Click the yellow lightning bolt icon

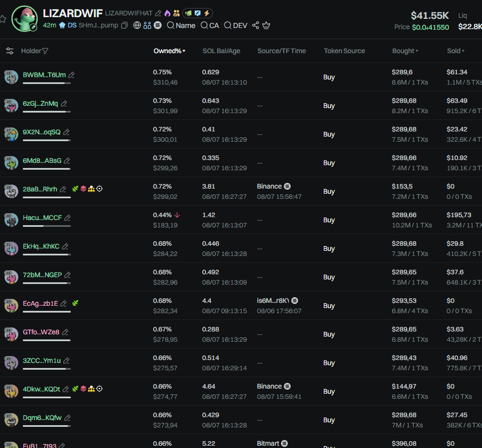point(207,13)
